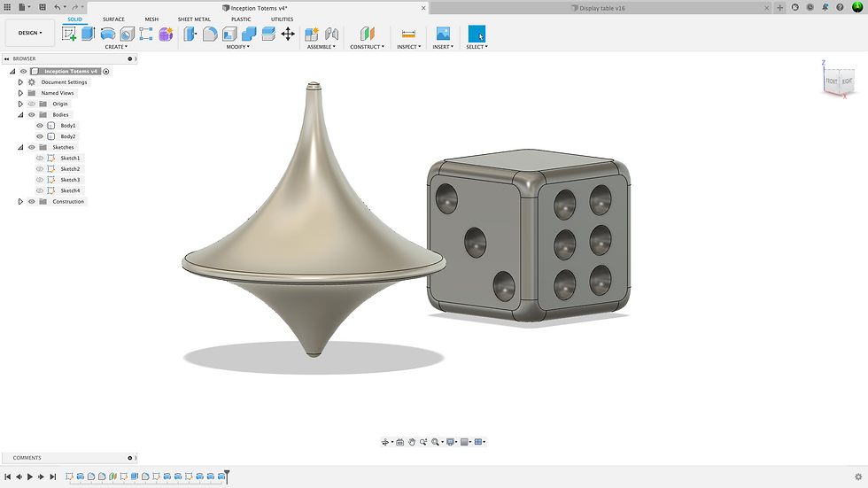Open the Job Status clock icon
The height and width of the screenshot is (488, 868).
810,7
